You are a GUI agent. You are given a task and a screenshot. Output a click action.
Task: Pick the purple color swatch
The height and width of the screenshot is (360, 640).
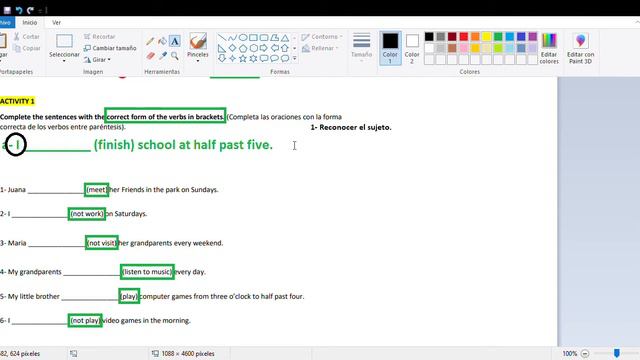tap(533, 37)
